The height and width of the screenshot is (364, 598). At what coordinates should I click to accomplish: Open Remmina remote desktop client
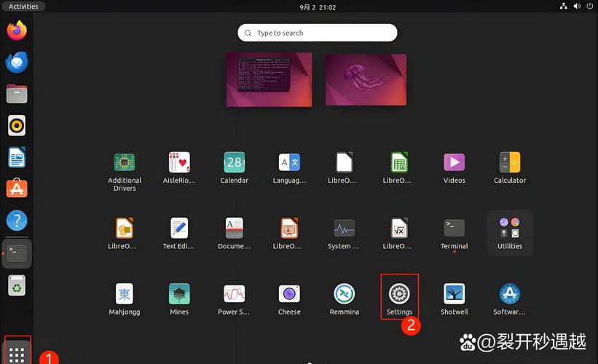click(344, 299)
